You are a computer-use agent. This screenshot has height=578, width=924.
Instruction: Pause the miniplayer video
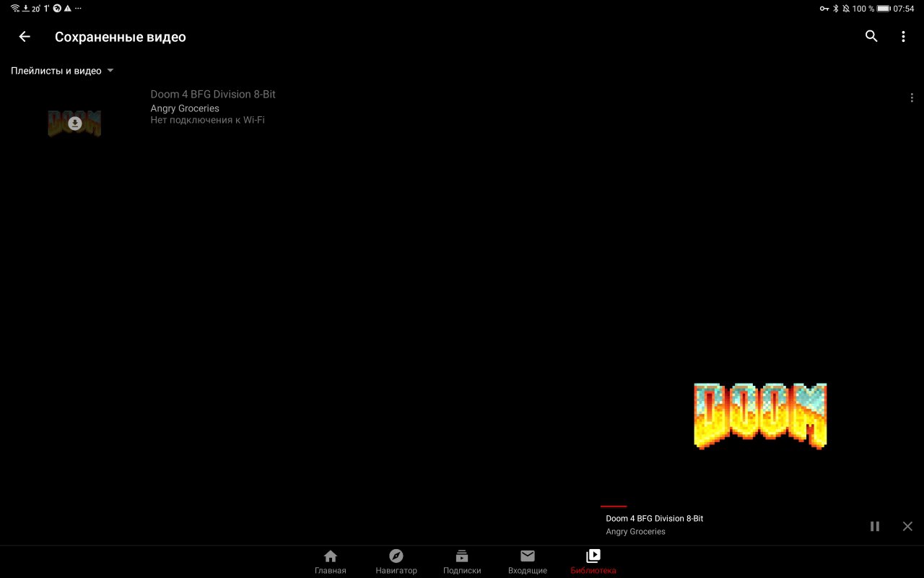[875, 526]
